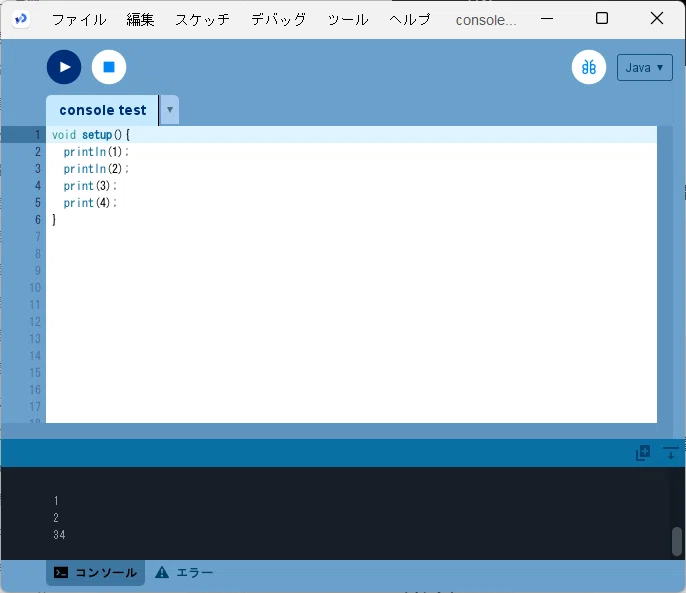Expand the tab options arrow
The image size is (686, 593).
170,110
